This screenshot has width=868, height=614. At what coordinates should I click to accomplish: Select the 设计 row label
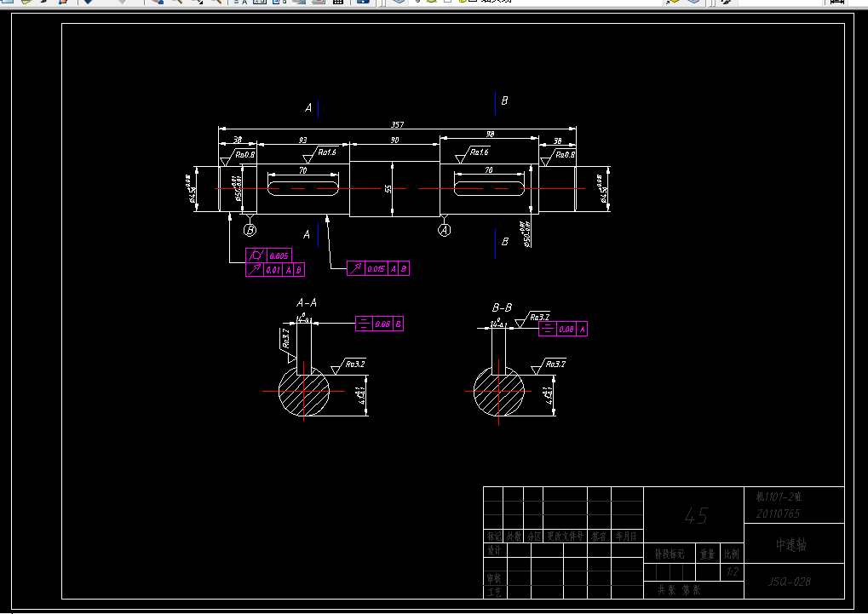point(494,550)
